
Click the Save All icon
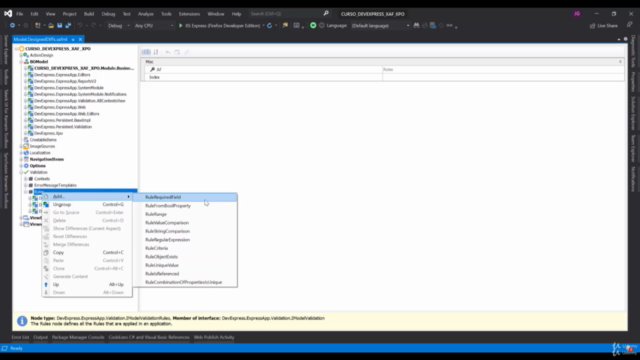(68, 25)
